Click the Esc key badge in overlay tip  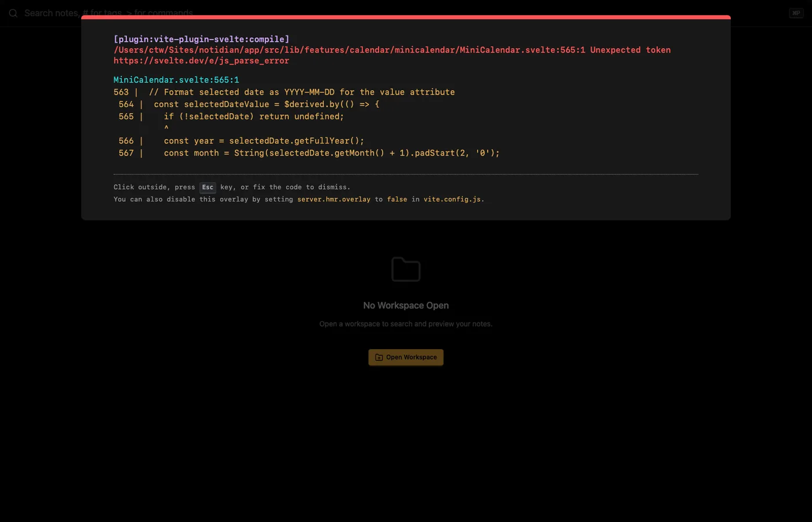(208, 187)
